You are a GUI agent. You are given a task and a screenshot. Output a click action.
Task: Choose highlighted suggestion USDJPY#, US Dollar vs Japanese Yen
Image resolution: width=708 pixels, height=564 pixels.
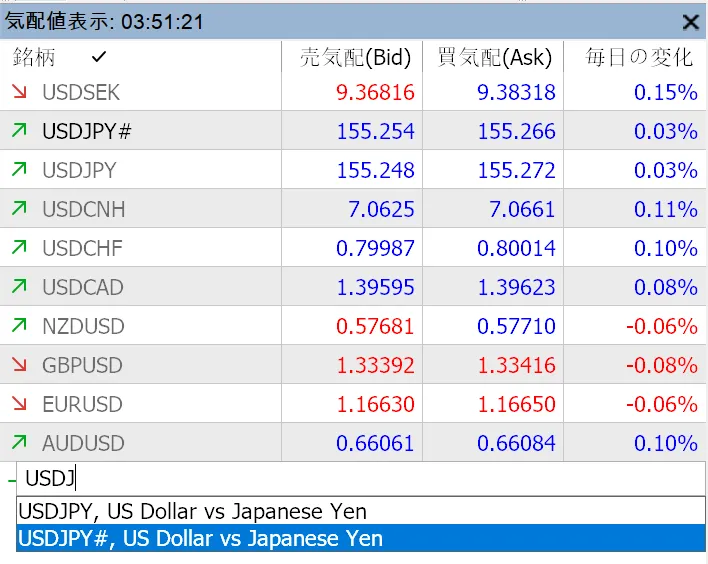click(x=361, y=538)
